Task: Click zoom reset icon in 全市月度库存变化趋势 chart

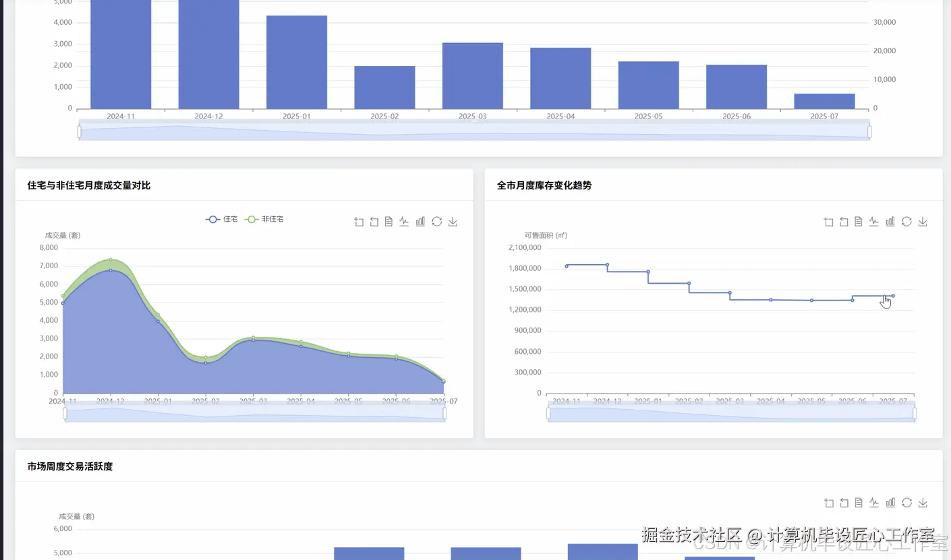Action: point(844,222)
